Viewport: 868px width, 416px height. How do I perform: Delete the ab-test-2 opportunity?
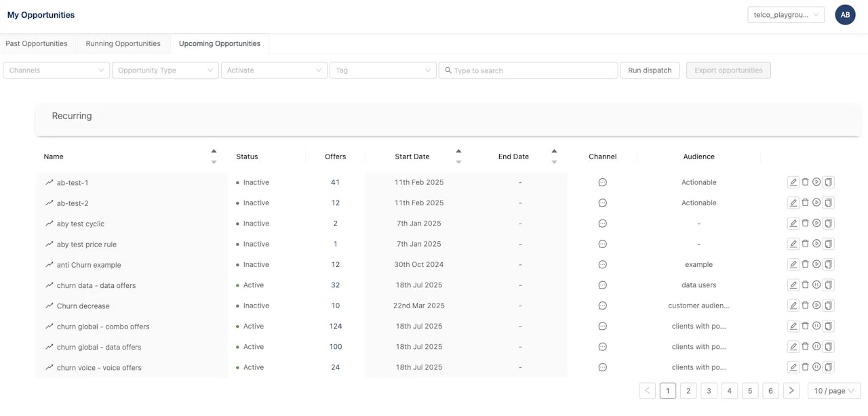[x=805, y=203]
